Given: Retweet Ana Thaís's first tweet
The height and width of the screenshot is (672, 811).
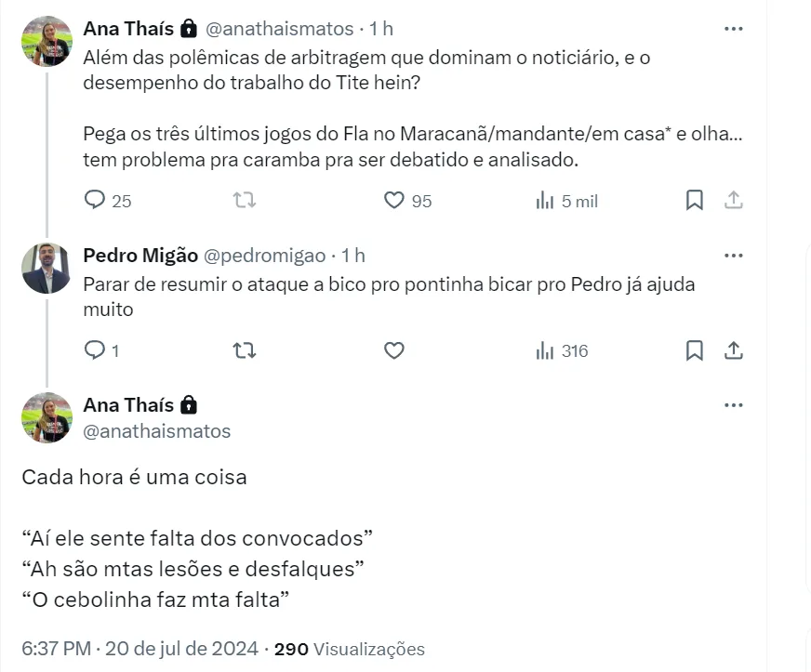Looking at the screenshot, I should pyautogui.click(x=244, y=200).
